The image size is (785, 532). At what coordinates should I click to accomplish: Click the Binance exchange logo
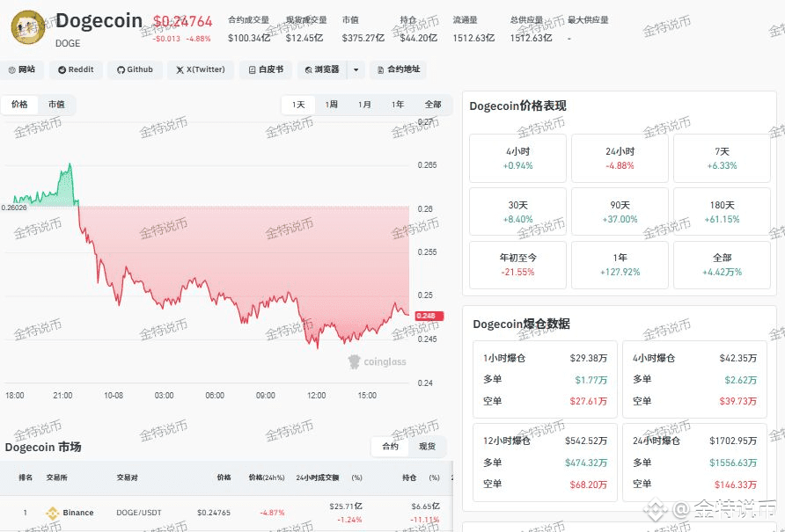pyautogui.click(x=52, y=513)
